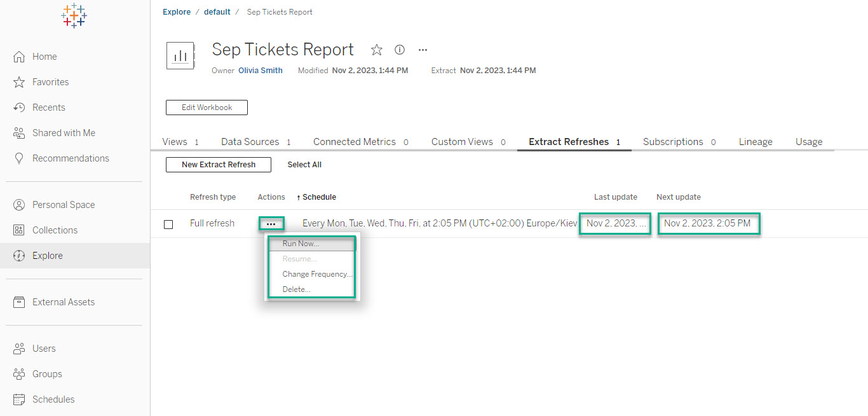Screen dimensions: 868x416
Task: Click the Edit Workbook button
Action: [207, 107]
